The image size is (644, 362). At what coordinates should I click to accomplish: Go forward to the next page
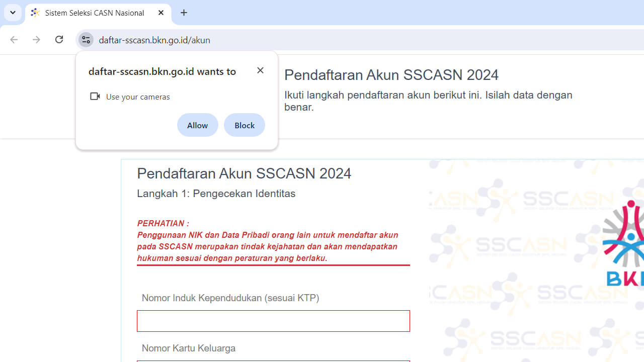(x=36, y=40)
